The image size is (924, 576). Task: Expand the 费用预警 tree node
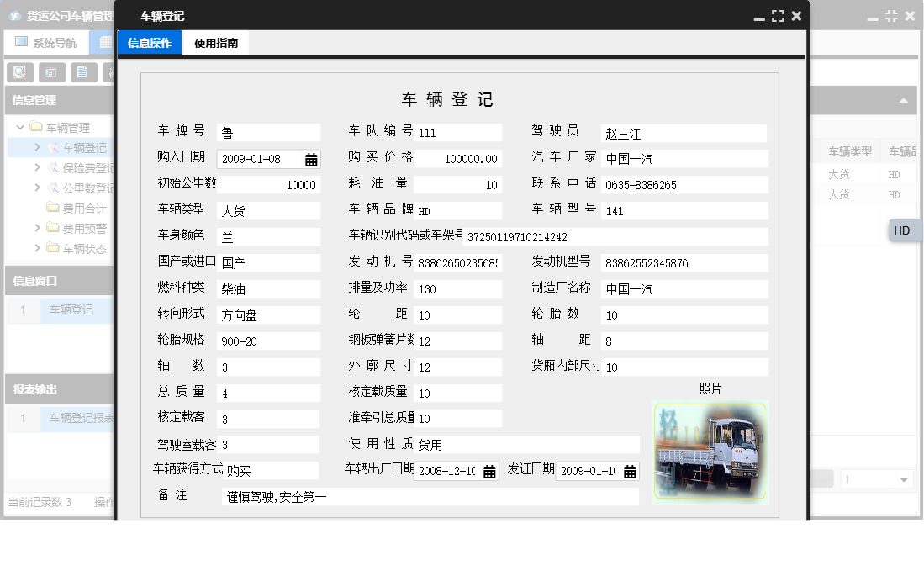click(38, 228)
